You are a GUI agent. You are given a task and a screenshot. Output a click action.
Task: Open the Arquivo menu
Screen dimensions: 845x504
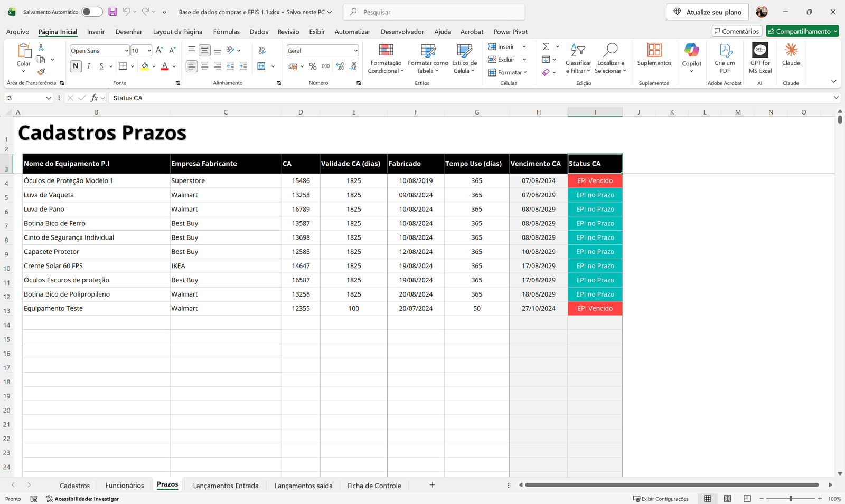pos(17,32)
